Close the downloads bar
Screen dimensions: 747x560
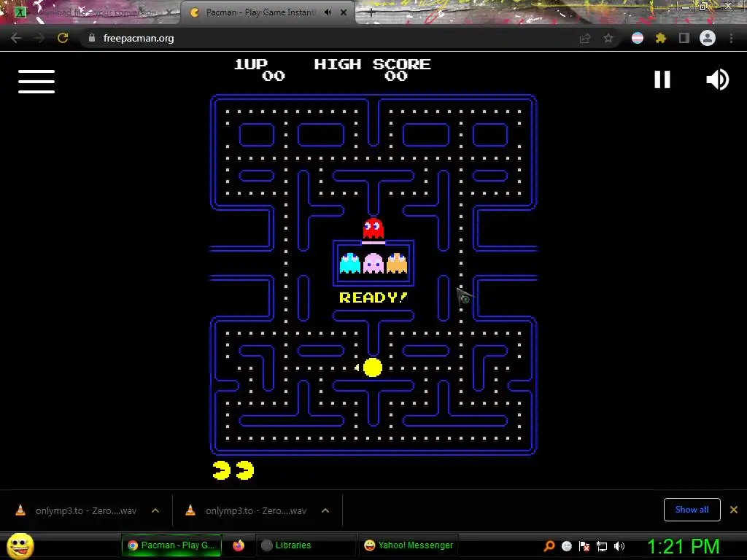point(734,510)
